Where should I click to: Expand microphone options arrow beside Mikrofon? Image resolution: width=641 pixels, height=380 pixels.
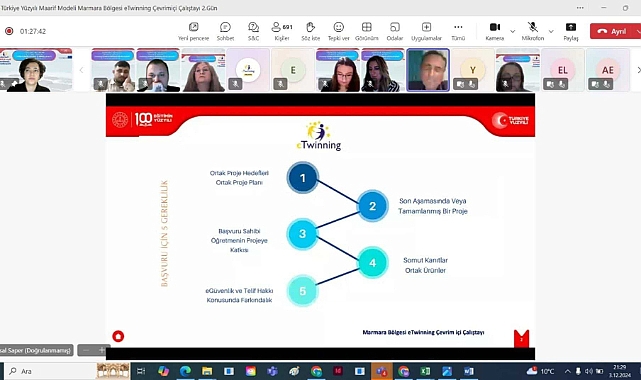point(551,31)
